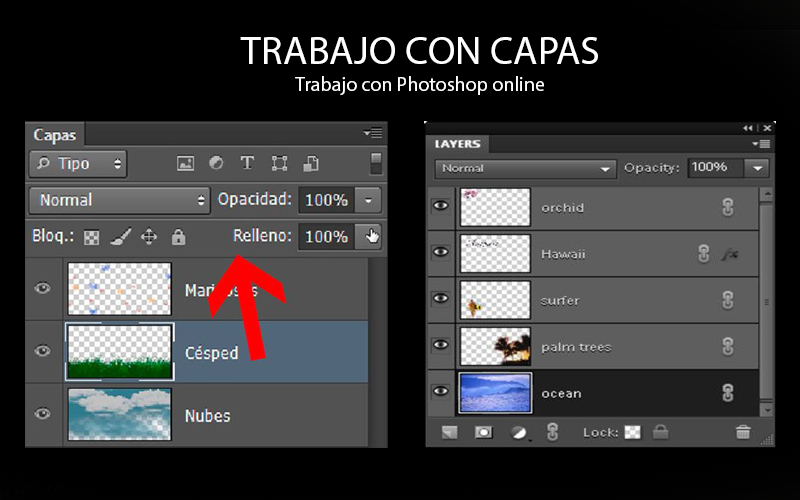Click the adjustment layer filter icon

tap(216, 163)
